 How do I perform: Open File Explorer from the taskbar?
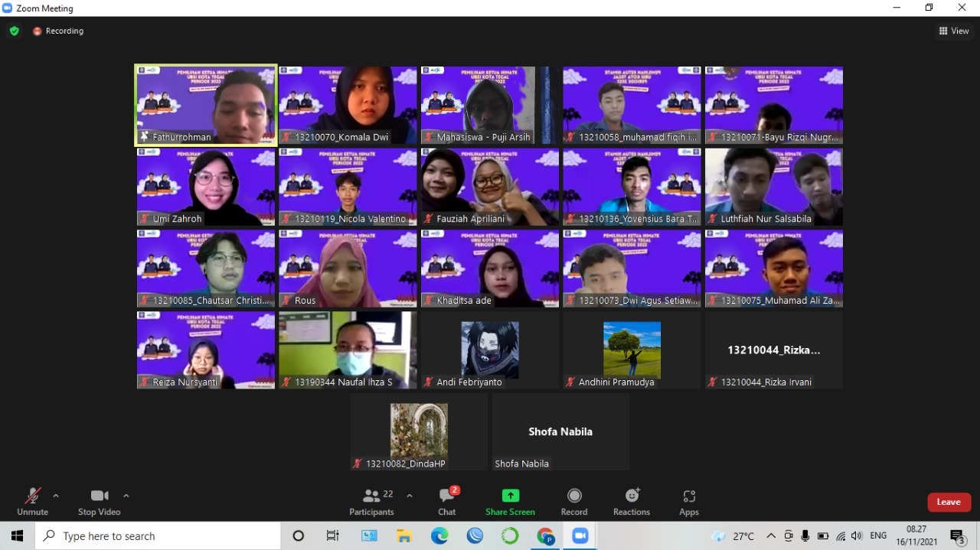(x=404, y=536)
